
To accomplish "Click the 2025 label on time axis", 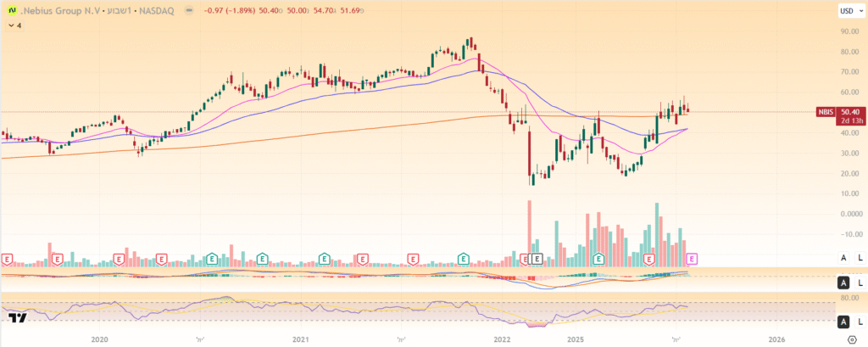I will (x=576, y=339).
